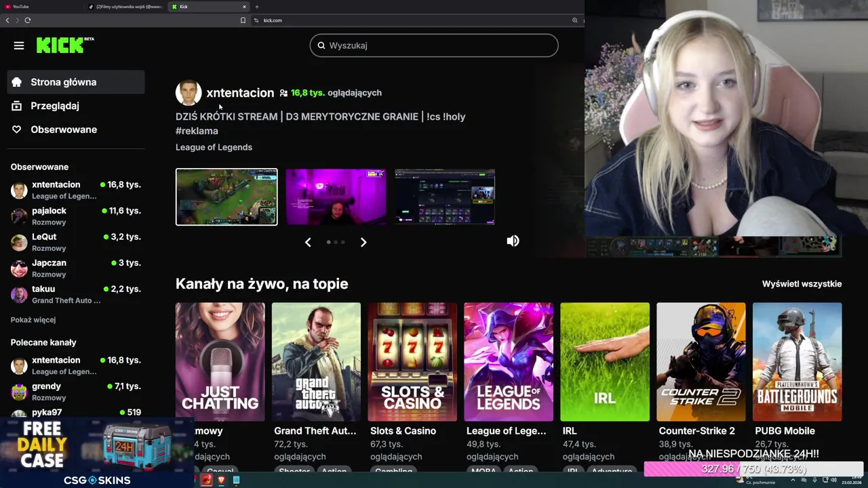Click takuu's avatar in Obserwowane list

pos(19,294)
